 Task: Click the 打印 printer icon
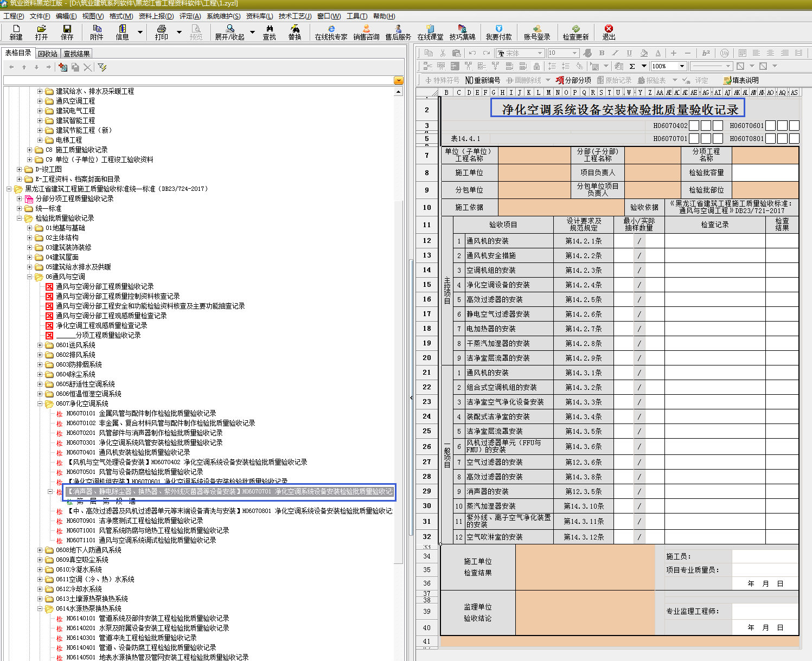click(161, 32)
